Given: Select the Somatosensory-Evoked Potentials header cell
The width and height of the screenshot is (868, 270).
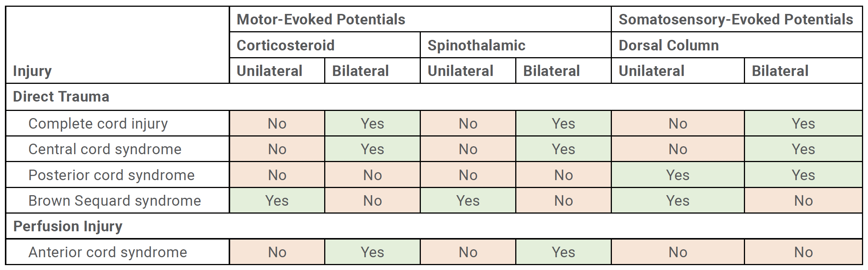Looking at the screenshot, I should (736, 19).
